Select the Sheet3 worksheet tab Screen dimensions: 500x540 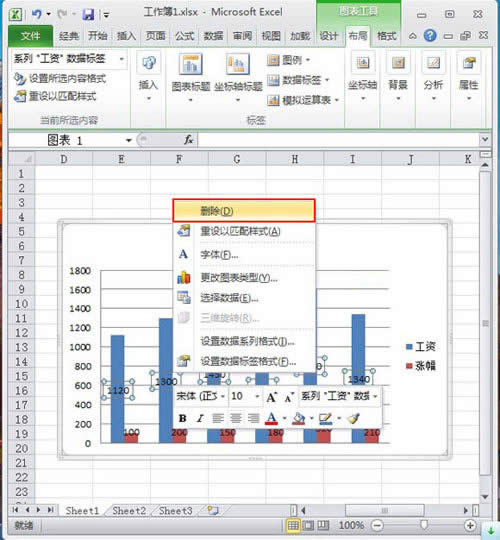point(176,511)
